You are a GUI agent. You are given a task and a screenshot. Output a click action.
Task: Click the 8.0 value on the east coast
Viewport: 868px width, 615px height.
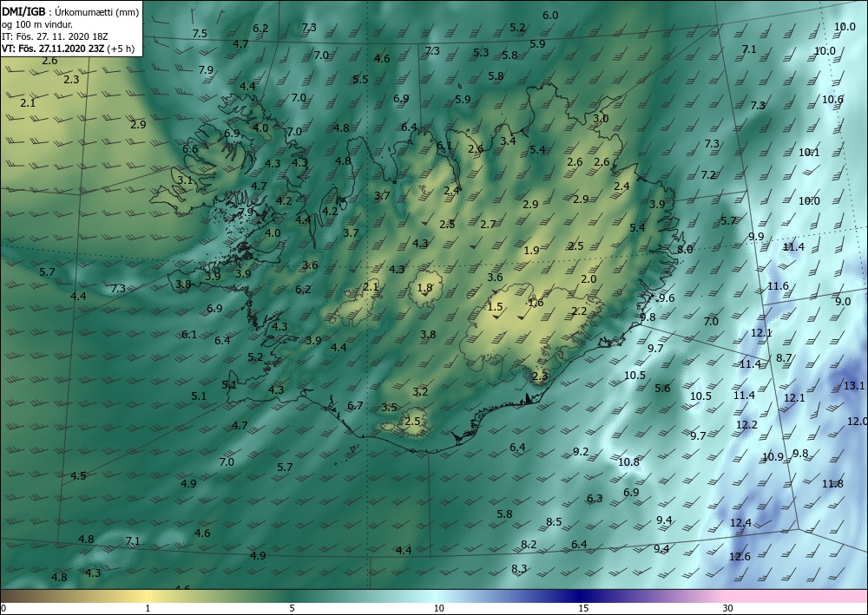pos(685,250)
